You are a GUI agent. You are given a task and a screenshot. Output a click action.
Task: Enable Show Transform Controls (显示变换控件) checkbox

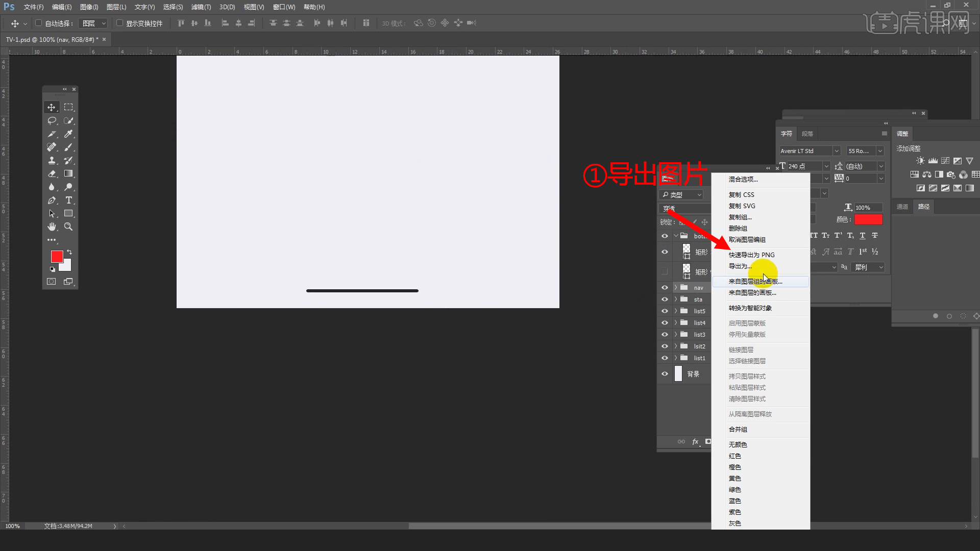click(x=120, y=23)
